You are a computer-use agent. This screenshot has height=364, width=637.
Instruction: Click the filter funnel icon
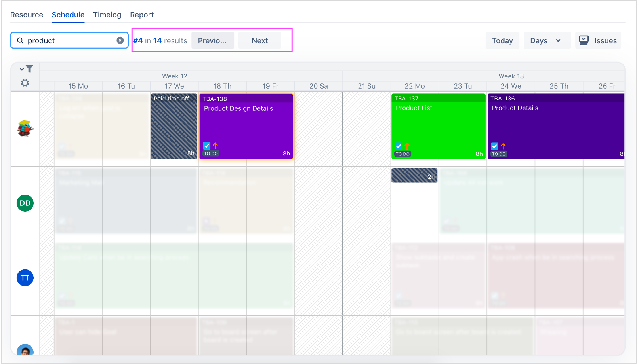coord(29,69)
